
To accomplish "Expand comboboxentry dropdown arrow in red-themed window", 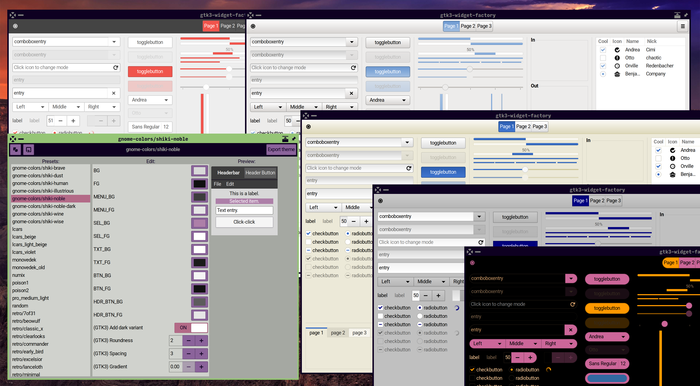I will 114,42.
